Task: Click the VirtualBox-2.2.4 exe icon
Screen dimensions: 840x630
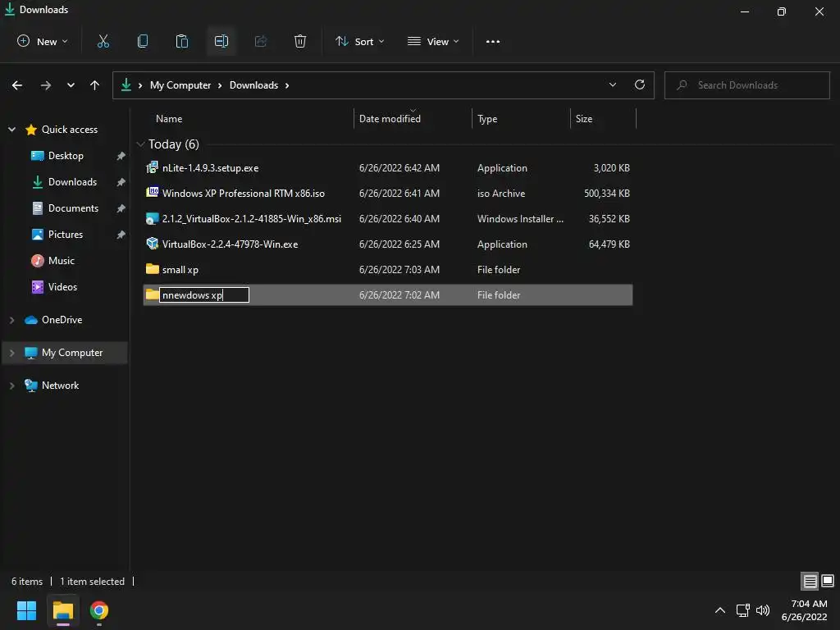Action: (152, 243)
